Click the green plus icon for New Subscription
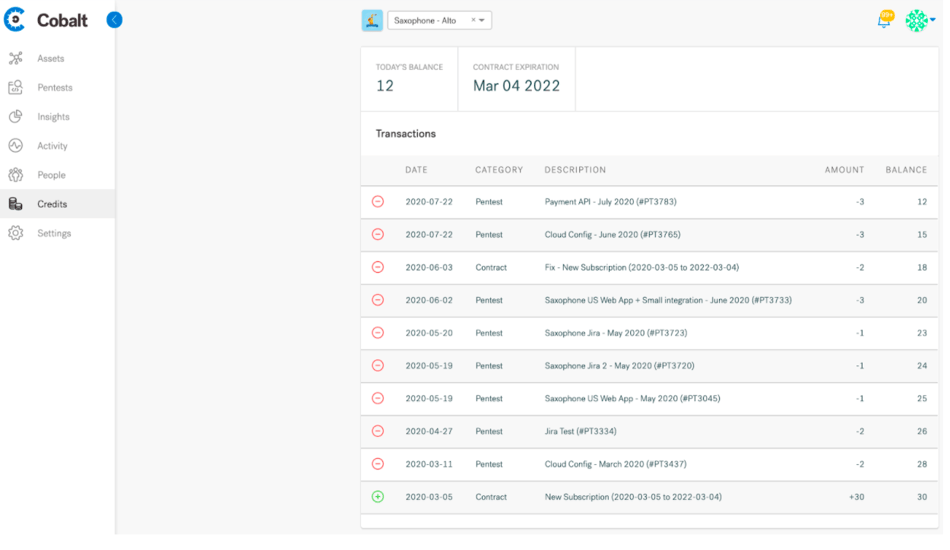The height and width of the screenshot is (550, 950). pyautogui.click(x=377, y=497)
